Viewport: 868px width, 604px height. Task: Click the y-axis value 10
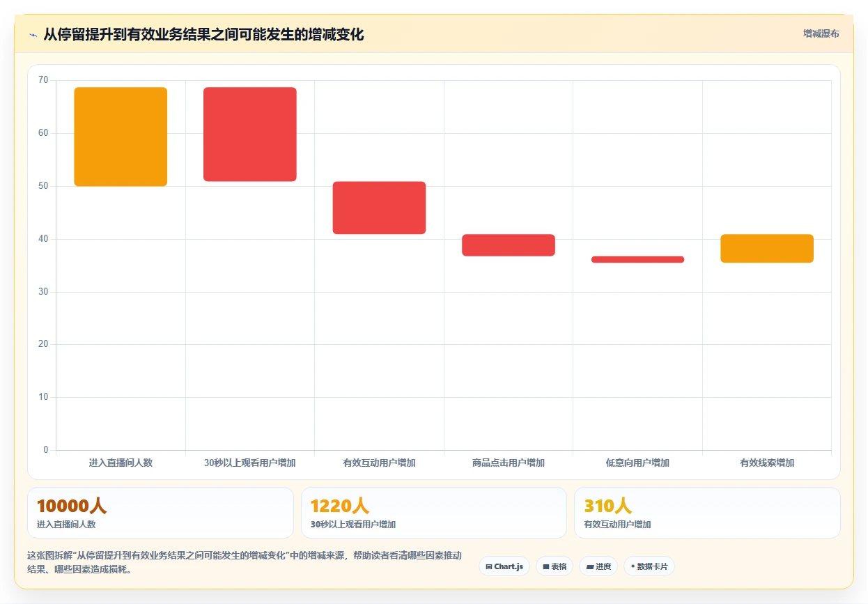tap(43, 397)
